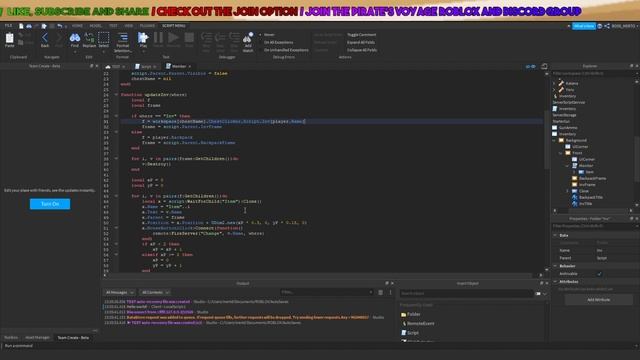Click the script editor split view icon

pyautogui.click(x=544, y=66)
